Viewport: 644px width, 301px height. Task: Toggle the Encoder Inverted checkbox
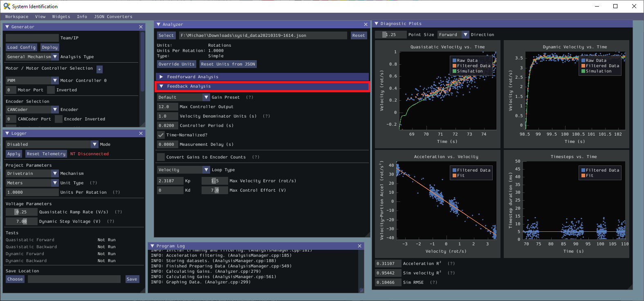point(58,119)
